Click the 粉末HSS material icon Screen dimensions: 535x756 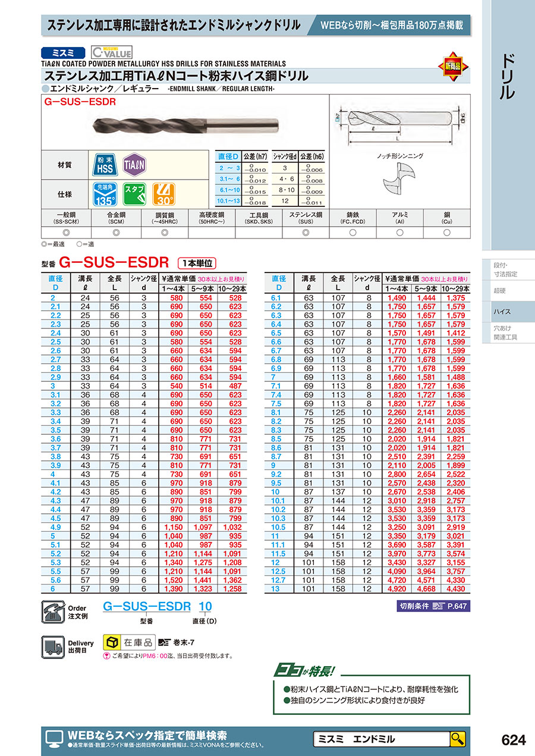pos(105,165)
